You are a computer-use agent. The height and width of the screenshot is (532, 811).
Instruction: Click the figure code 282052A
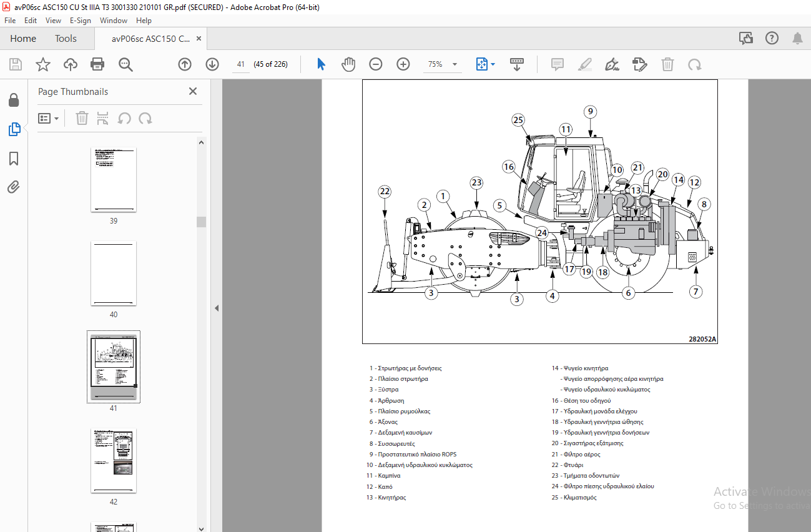coord(702,339)
